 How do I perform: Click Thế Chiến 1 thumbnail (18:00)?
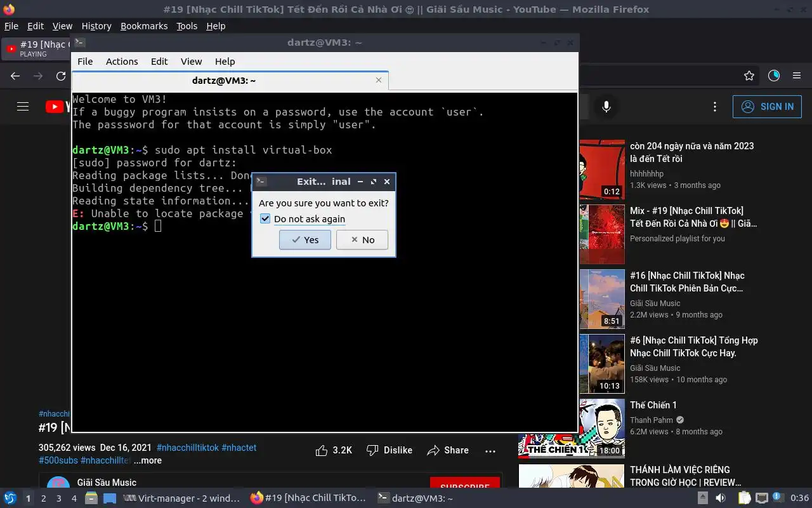point(572,428)
